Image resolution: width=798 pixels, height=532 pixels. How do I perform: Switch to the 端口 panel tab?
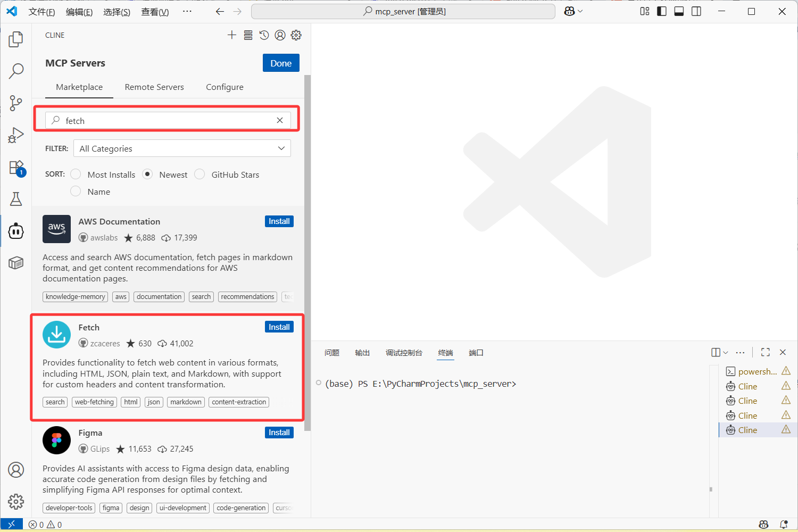coord(476,353)
